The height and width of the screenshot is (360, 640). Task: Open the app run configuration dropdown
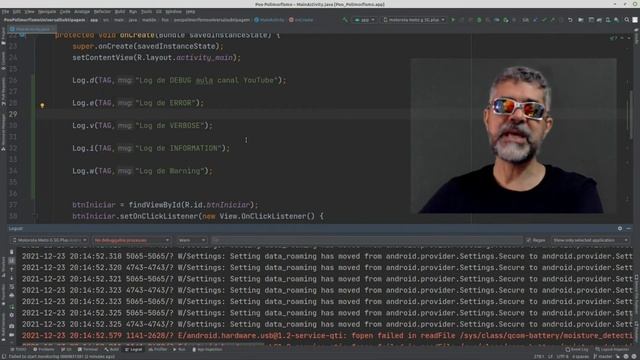(x=364, y=20)
